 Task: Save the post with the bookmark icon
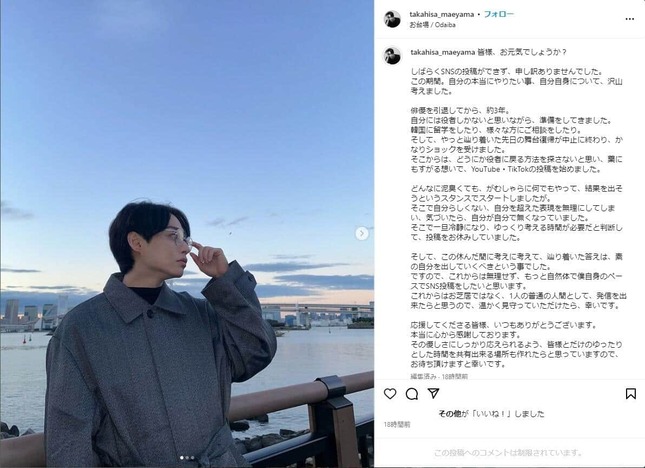631,394
